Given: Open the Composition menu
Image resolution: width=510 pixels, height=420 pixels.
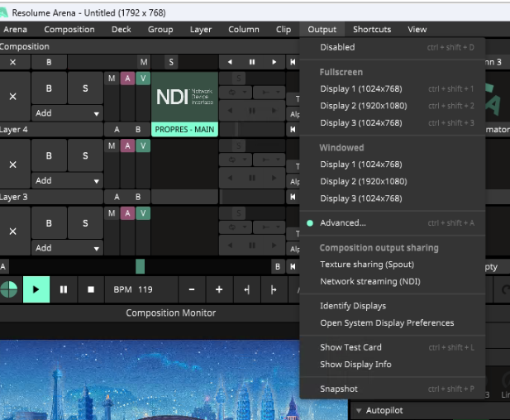Looking at the screenshot, I should pyautogui.click(x=69, y=29).
